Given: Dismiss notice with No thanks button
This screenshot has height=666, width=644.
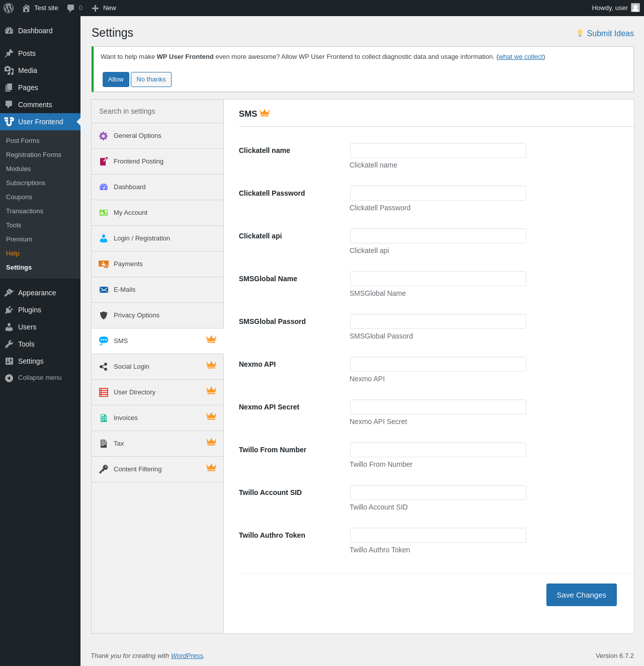Looking at the screenshot, I should (151, 79).
